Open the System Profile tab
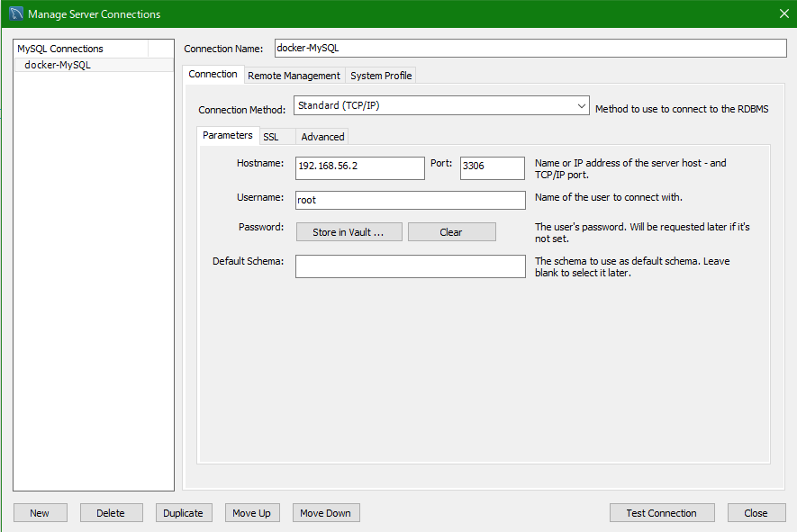797x532 pixels. 381,76
